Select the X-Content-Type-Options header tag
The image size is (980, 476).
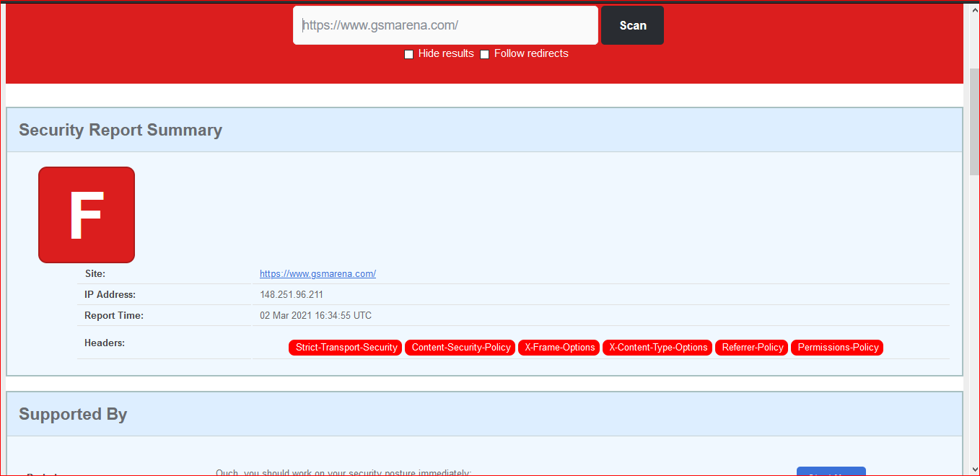point(658,348)
